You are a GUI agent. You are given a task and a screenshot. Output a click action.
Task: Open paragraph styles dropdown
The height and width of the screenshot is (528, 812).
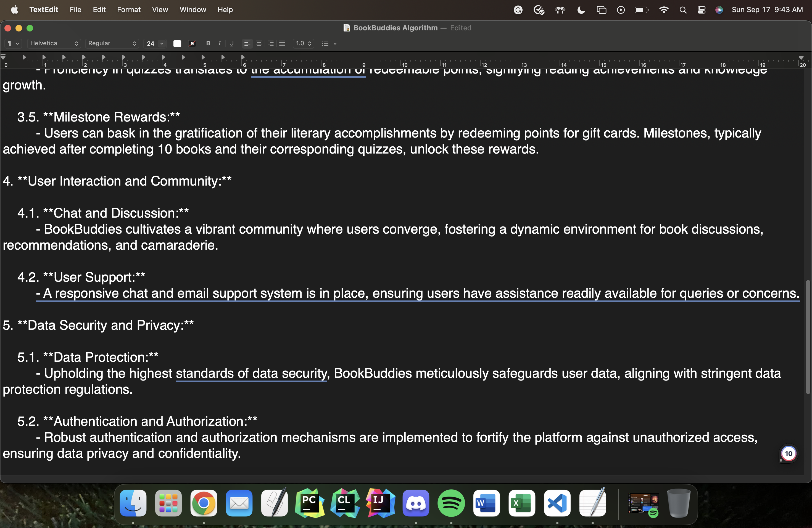point(13,43)
